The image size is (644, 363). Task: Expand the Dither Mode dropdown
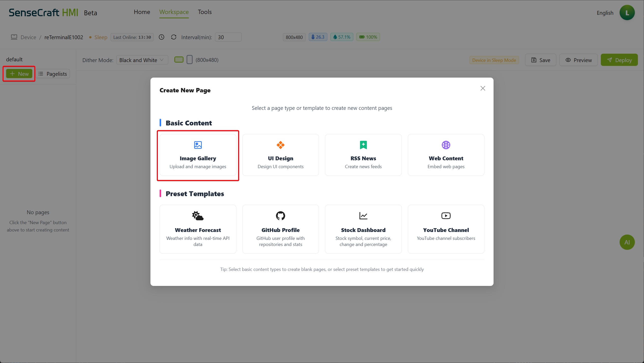(142, 60)
